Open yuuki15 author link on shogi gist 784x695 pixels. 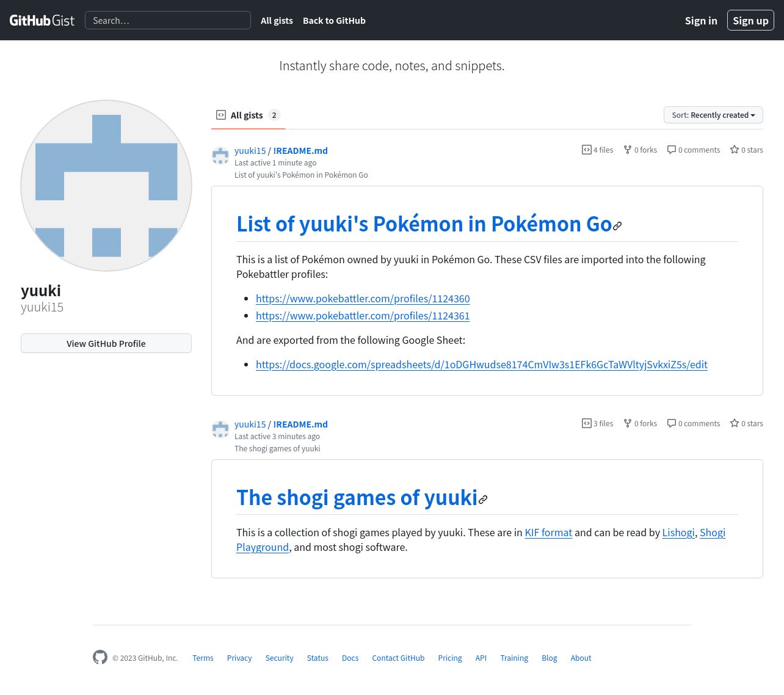pyautogui.click(x=250, y=424)
